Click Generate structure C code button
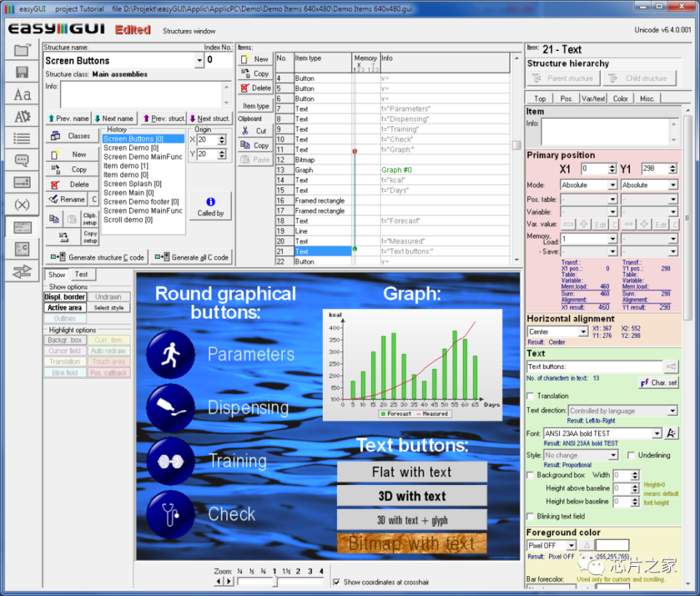 click(x=97, y=258)
